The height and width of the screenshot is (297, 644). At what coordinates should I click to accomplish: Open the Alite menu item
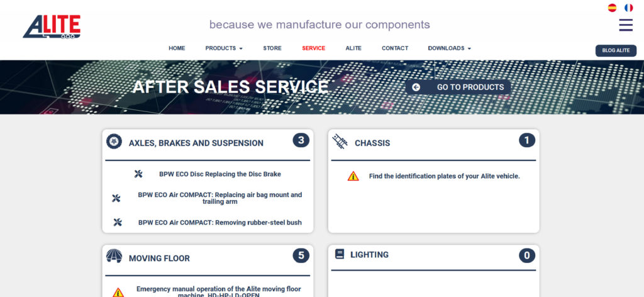pos(353,48)
